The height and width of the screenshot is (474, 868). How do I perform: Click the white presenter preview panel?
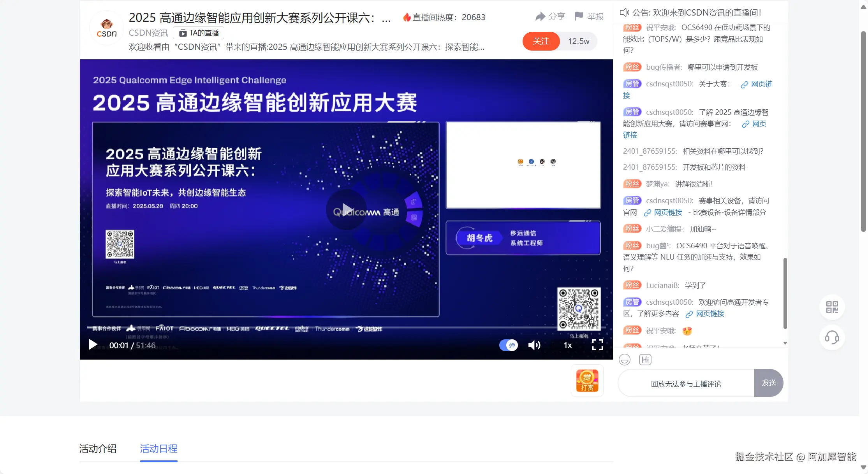(x=523, y=165)
